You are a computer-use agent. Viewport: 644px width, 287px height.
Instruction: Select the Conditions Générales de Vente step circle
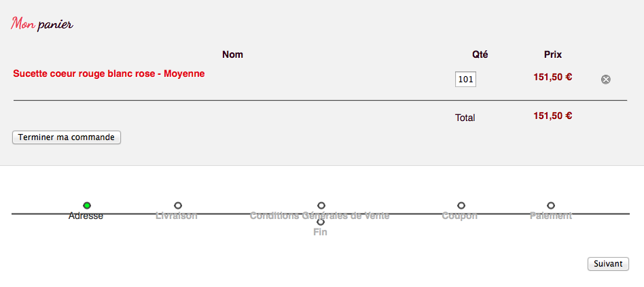click(321, 205)
